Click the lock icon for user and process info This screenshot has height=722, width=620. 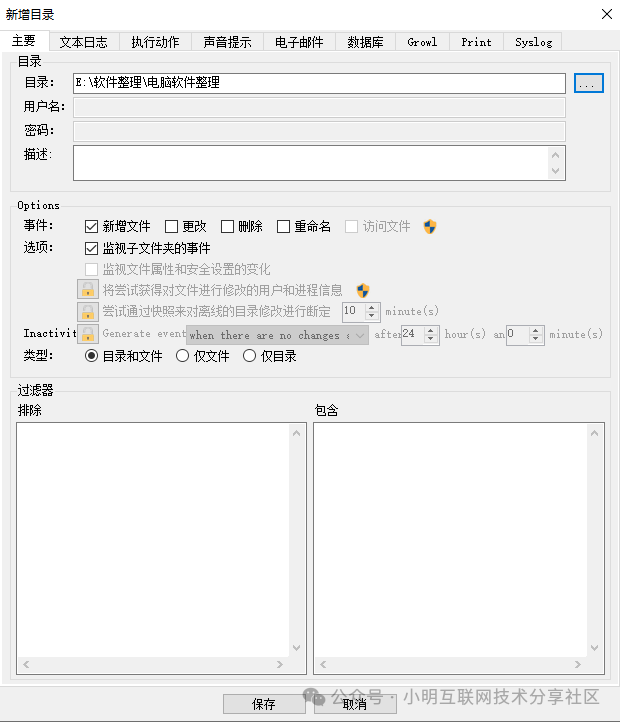[88, 290]
